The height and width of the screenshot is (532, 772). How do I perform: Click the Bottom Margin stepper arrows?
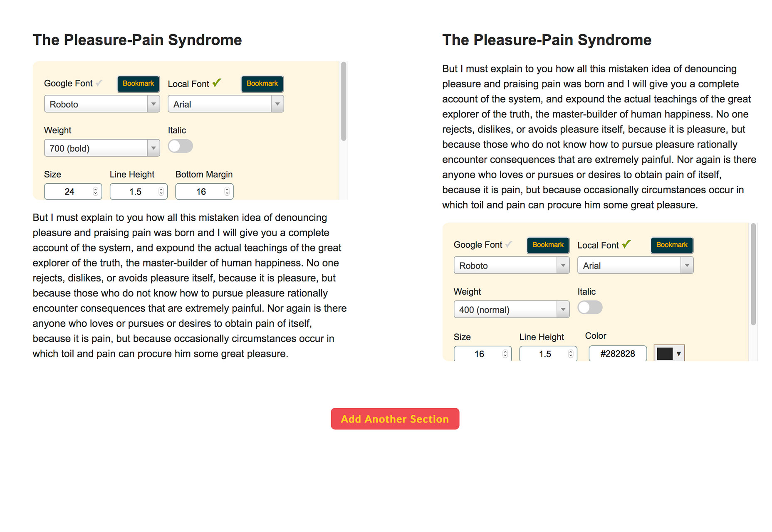227,192
